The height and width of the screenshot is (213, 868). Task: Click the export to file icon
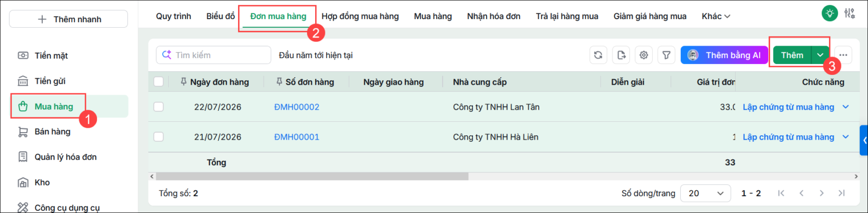(x=621, y=55)
